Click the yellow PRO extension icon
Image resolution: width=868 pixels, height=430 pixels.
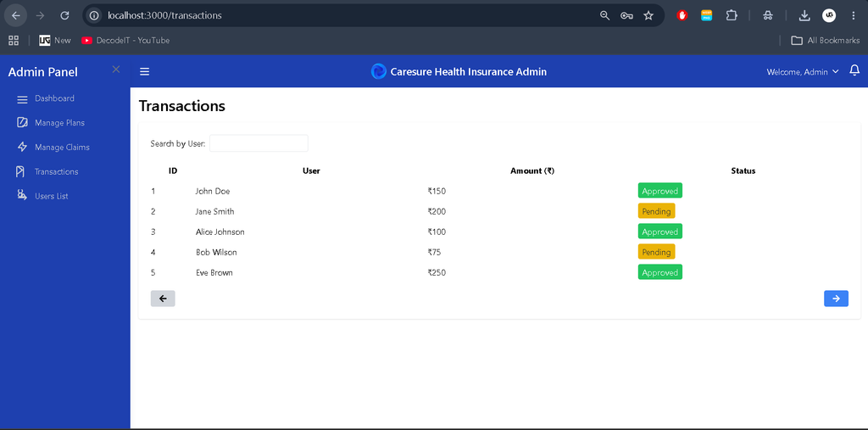(x=706, y=15)
